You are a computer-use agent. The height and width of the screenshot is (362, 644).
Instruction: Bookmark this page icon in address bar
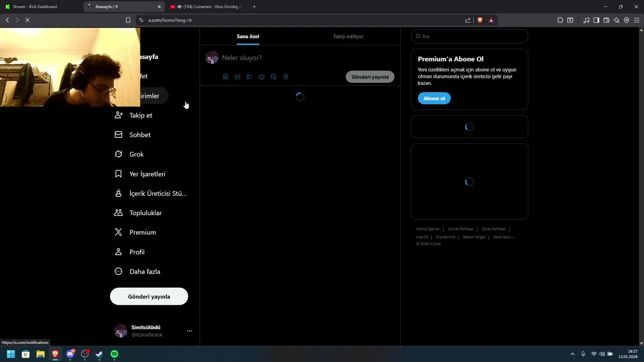(128, 20)
